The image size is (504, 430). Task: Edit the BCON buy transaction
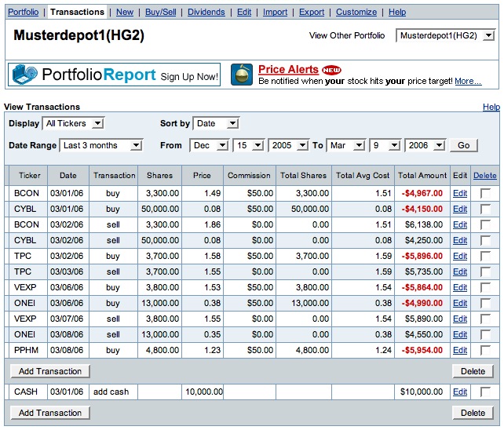460,193
